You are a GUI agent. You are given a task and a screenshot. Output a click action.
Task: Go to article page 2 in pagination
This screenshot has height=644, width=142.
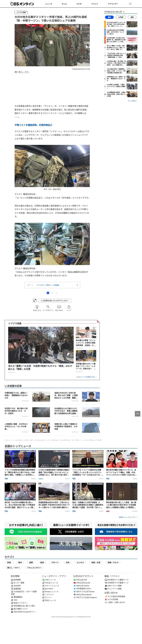tap(52, 293)
